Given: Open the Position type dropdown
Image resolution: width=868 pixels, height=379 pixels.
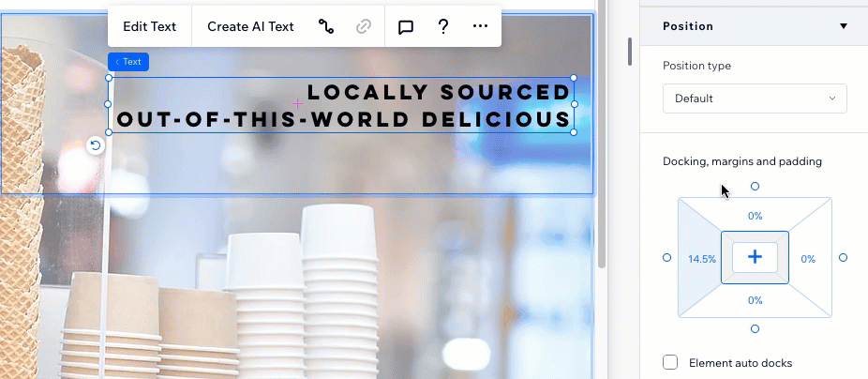Looking at the screenshot, I should point(754,99).
